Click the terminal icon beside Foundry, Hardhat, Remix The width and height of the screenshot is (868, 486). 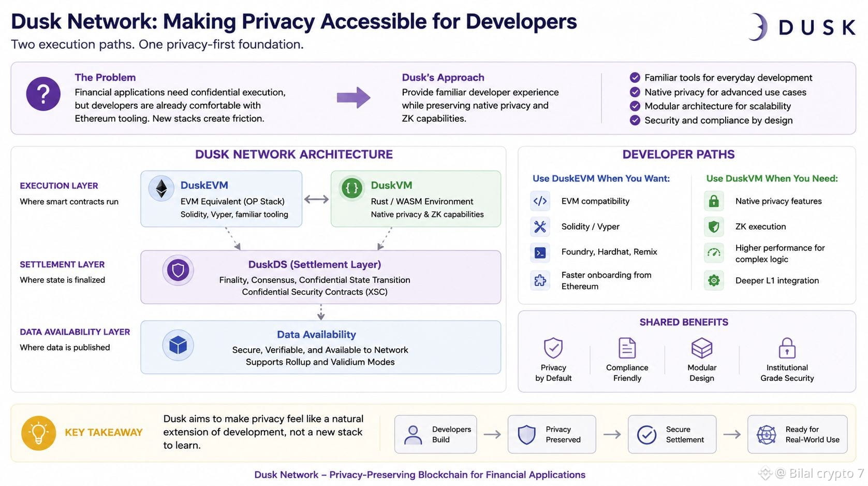click(540, 252)
